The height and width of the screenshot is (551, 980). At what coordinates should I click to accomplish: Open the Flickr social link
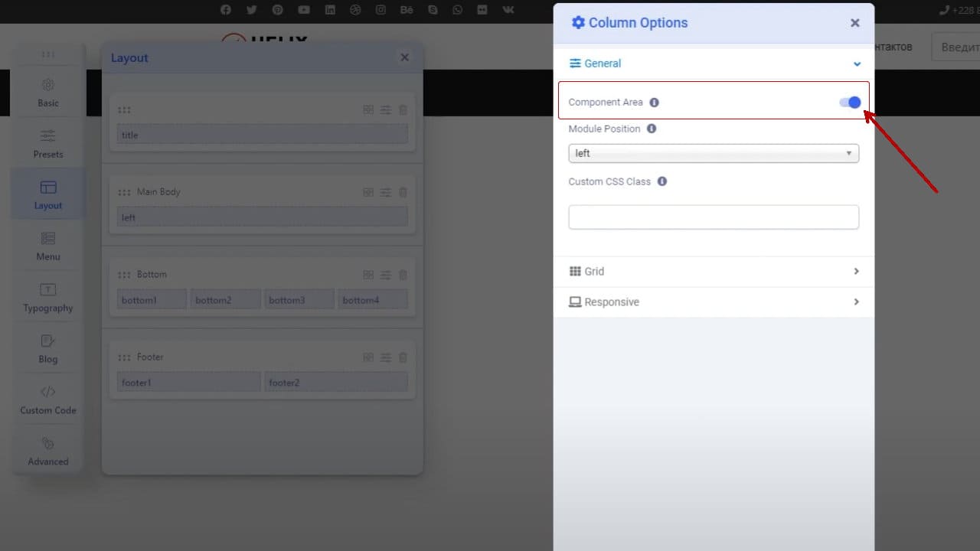(x=482, y=10)
